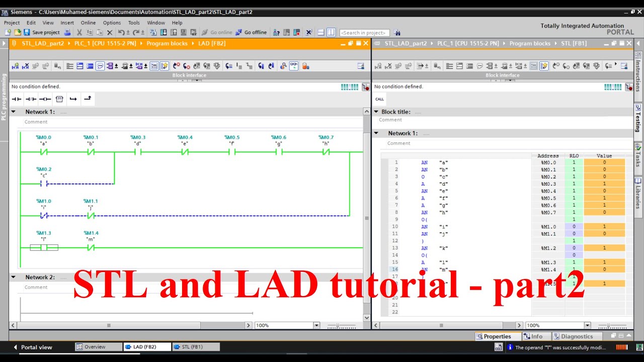The width and height of the screenshot is (644, 362).
Task: Expand the PLC programming side panel arrow
Action: (x=4, y=43)
